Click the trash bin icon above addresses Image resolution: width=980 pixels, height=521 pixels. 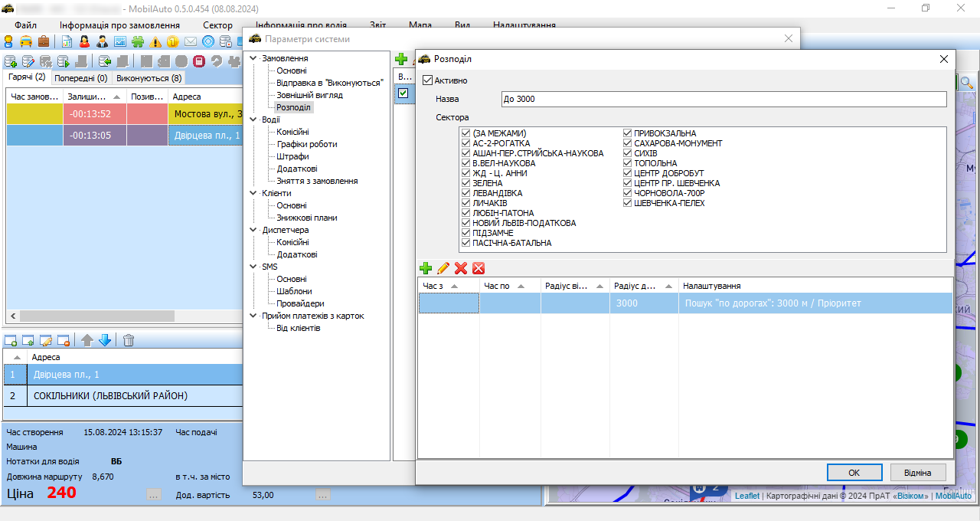pos(129,340)
